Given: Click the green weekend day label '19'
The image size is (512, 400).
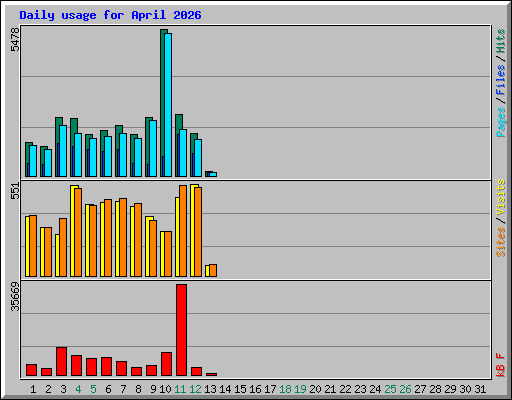Looking at the screenshot, I should (x=300, y=389).
